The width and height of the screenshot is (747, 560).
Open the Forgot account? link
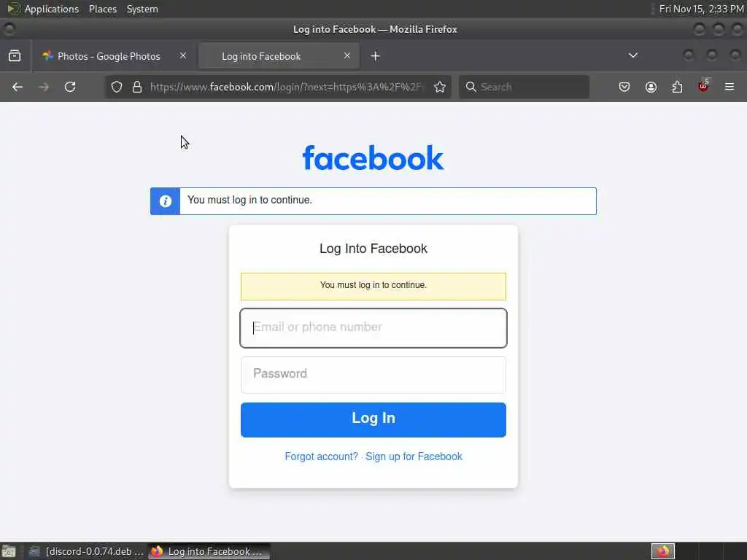[321, 456]
